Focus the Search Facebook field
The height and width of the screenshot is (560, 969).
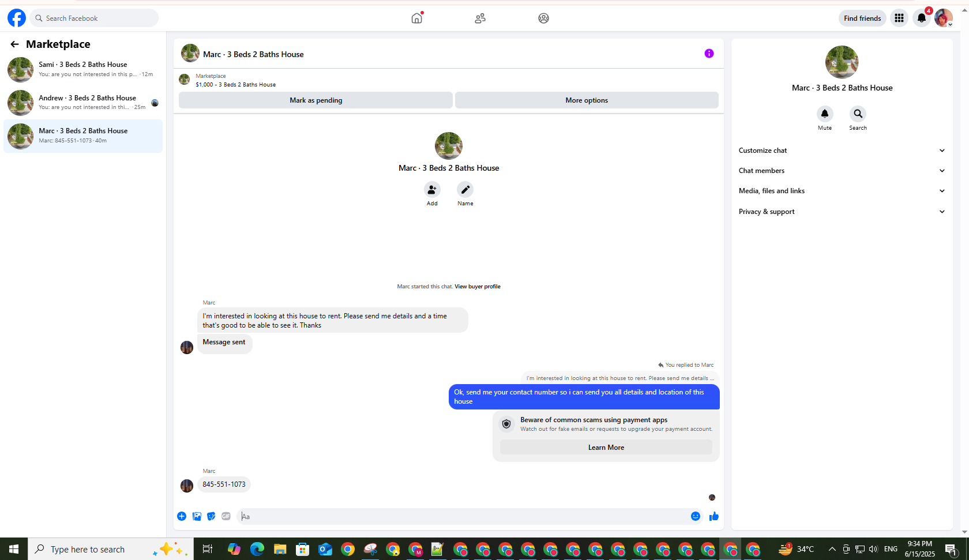[95, 18]
